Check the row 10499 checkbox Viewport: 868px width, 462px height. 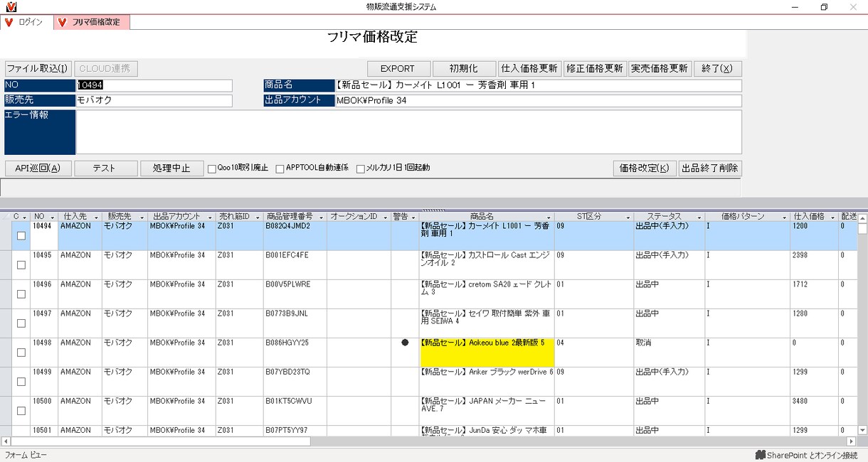tap(21, 382)
